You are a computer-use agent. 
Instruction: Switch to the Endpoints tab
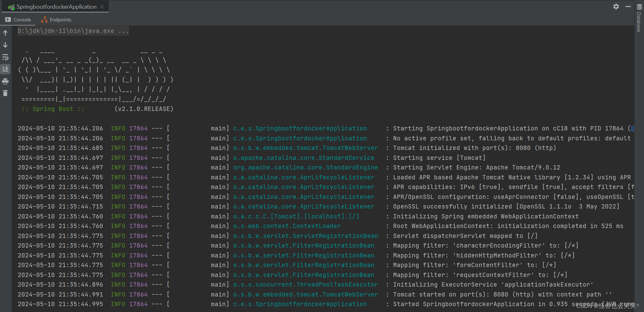click(x=61, y=19)
